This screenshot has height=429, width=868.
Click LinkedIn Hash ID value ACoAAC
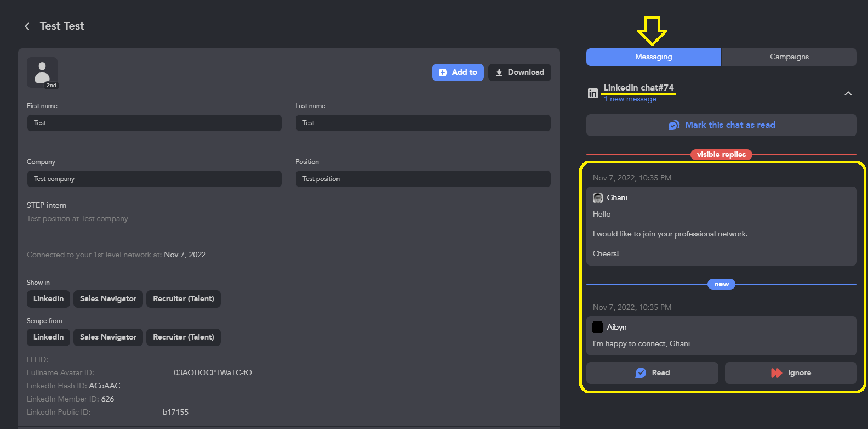point(104,386)
